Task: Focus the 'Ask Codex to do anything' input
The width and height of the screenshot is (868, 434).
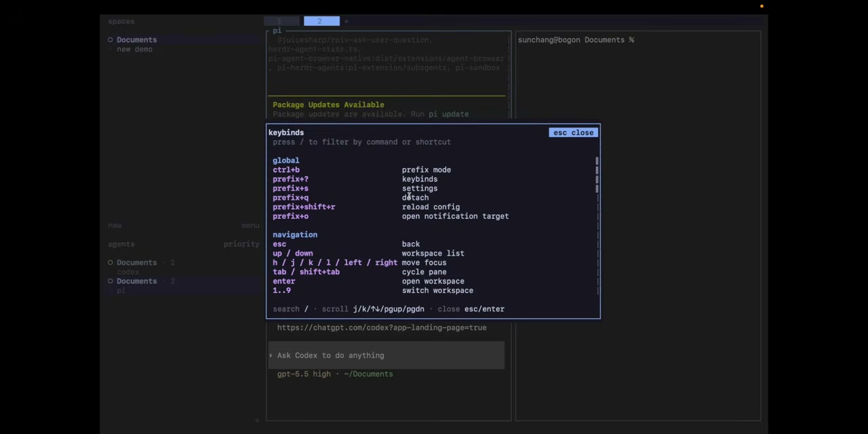Action: (387, 355)
